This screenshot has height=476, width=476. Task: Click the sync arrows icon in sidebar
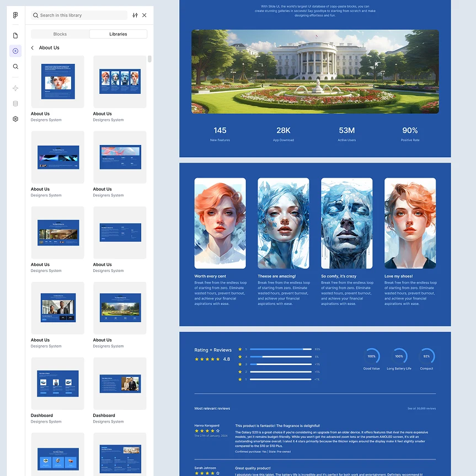point(15,88)
